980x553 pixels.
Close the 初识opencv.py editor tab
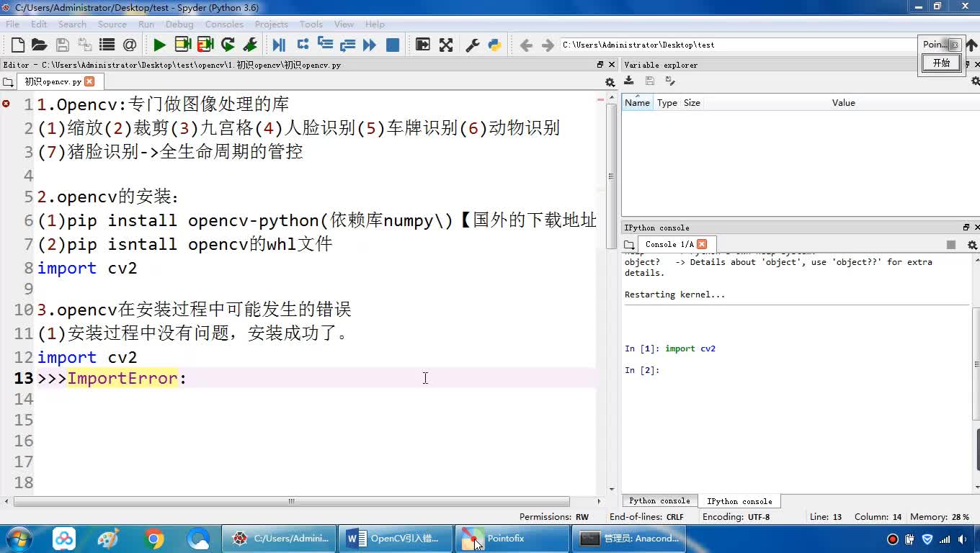click(89, 81)
